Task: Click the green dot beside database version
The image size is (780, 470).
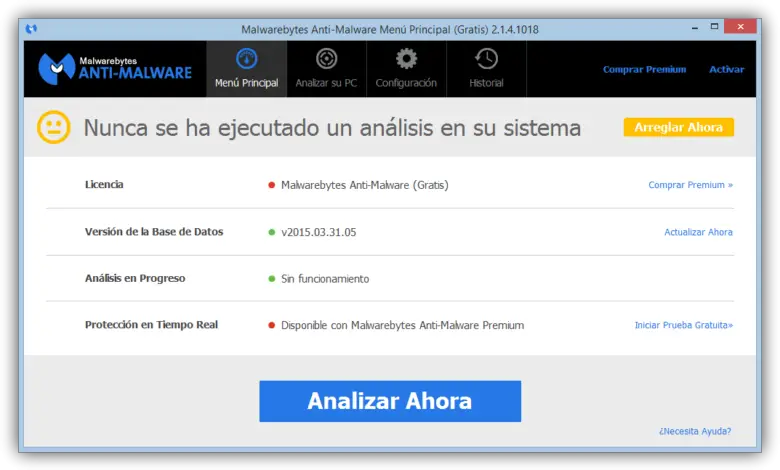Action: [x=272, y=232]
